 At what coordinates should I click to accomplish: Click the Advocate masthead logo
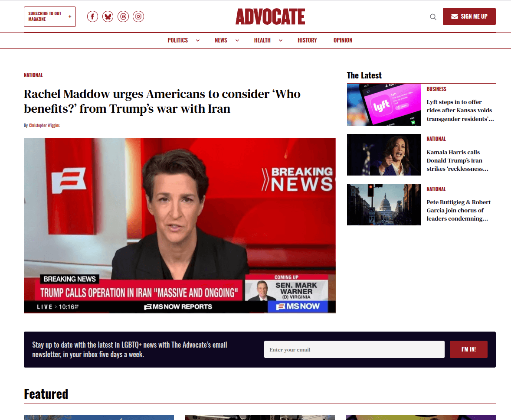tap(270, 16)
